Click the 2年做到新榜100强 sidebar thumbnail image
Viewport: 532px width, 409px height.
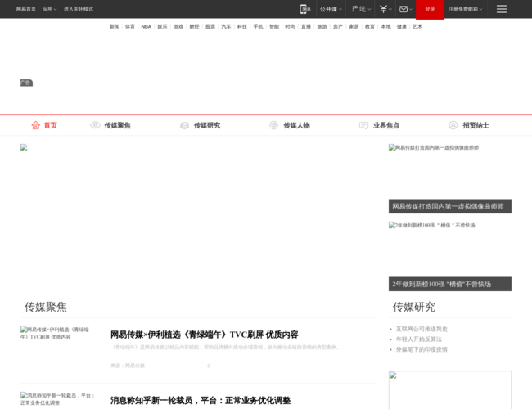point(450,249)
